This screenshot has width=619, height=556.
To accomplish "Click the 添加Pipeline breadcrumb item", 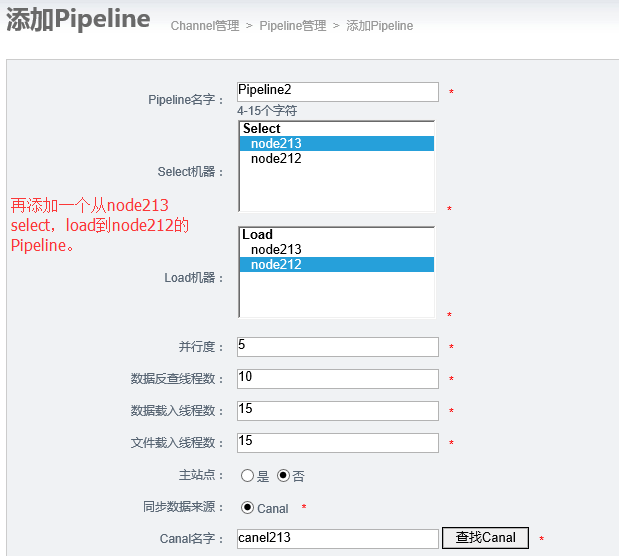I will 379,26.
